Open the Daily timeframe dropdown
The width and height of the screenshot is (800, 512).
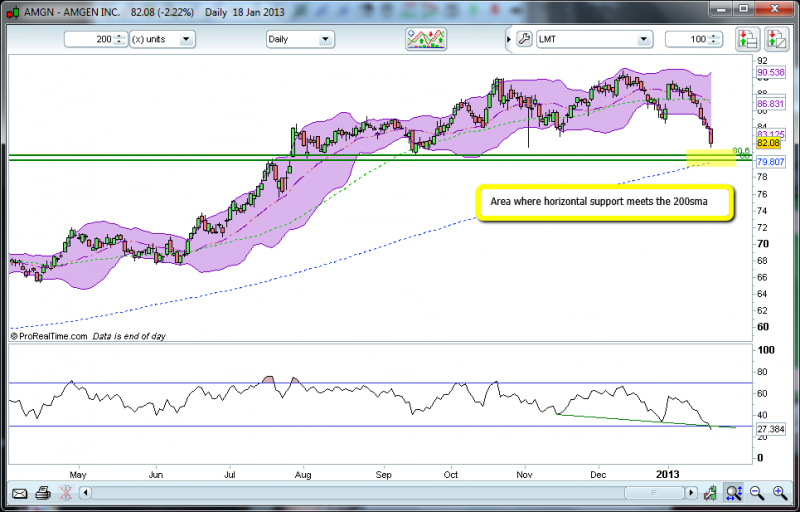coord(325,40)
